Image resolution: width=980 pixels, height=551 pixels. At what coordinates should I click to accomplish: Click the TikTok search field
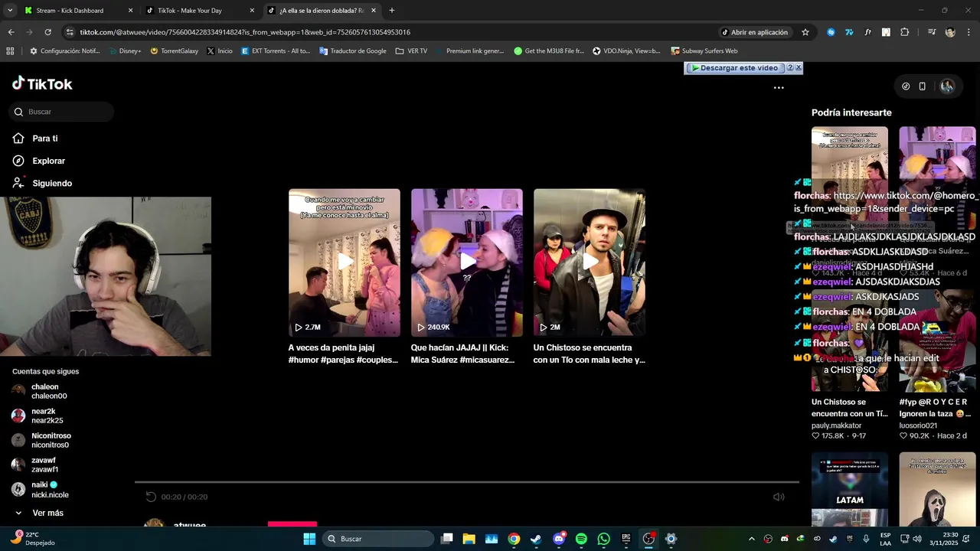tap(61, 112)
